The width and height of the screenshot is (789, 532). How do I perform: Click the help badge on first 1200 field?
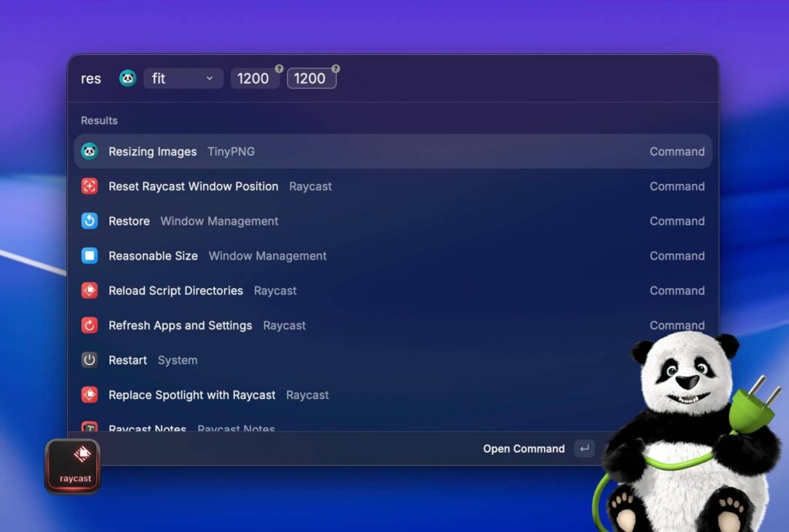coord(279,69)
